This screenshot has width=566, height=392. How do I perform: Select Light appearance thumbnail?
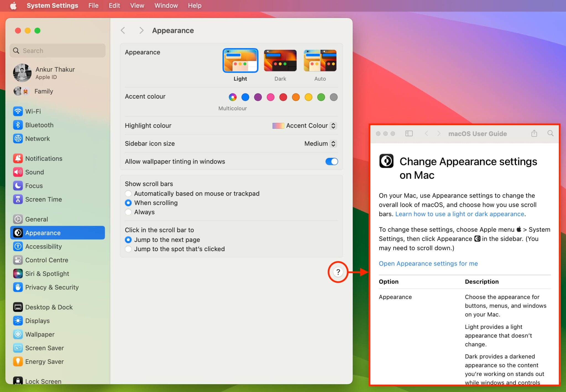click(x=240, y=60)
